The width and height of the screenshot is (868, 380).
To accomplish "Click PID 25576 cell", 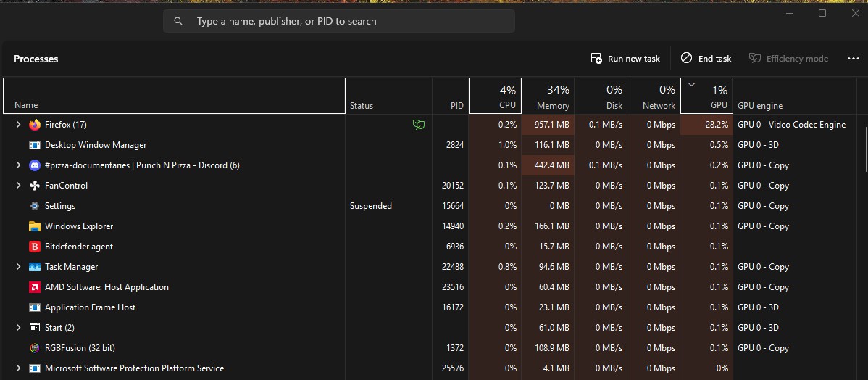I will pyautogui.click(x=453, y=368).
